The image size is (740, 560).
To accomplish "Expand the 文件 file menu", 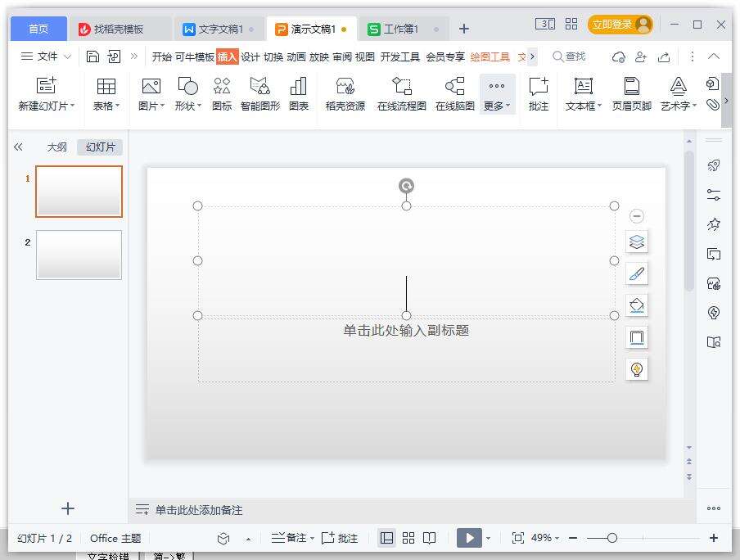I will click(x=46, y=56).
